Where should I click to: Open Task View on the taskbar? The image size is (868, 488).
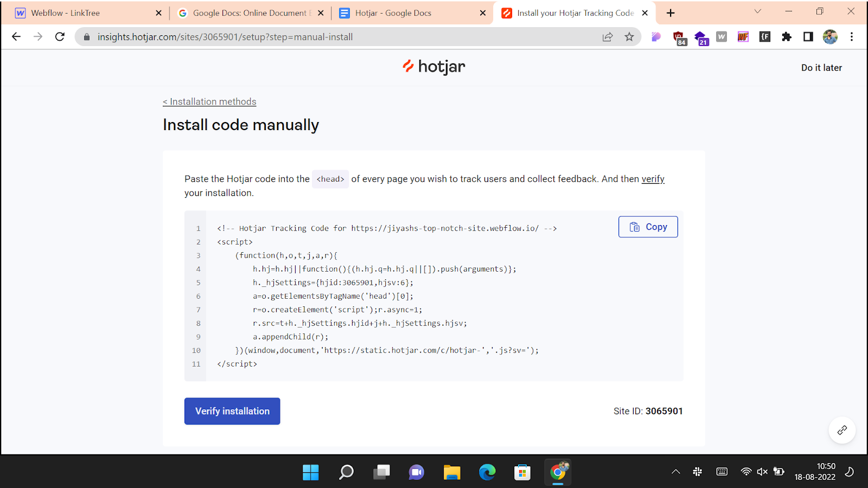click(x=381, y=472)
